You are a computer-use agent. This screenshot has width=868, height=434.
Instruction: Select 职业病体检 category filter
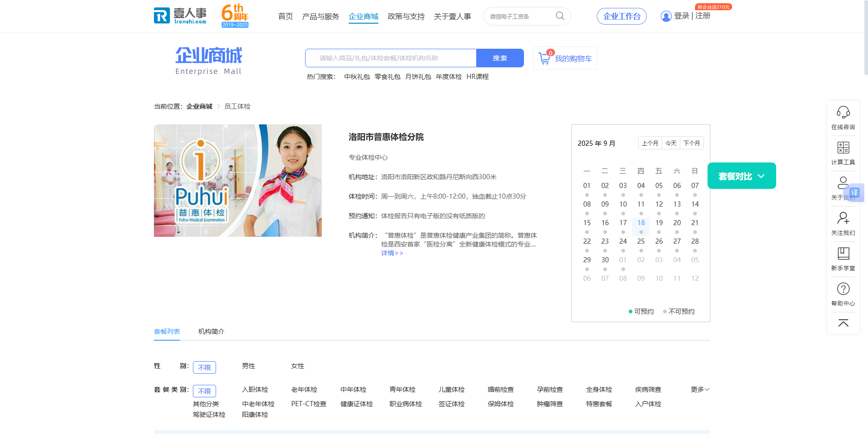click(406, 404)
